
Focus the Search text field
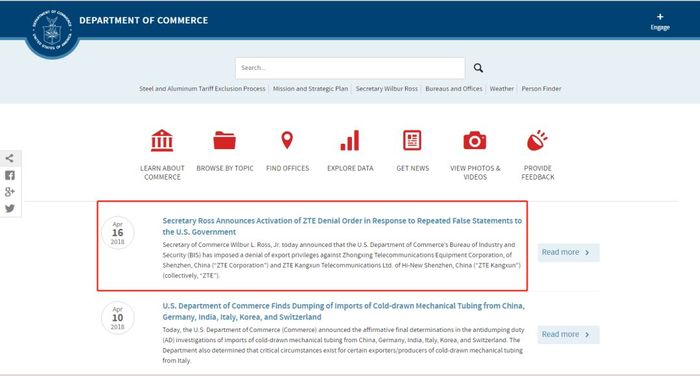click(x=350, y=68)
